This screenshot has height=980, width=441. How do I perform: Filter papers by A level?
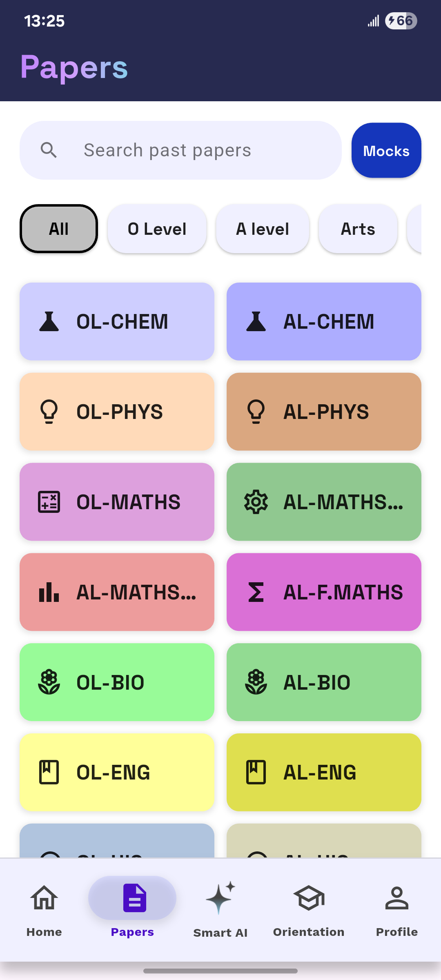point(263,229)
